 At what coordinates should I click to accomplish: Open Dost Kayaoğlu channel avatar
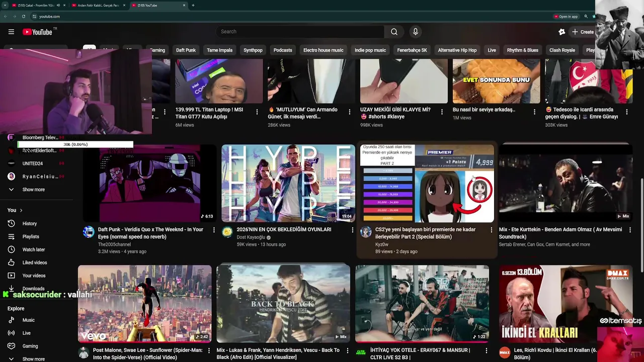pos(227,232)
